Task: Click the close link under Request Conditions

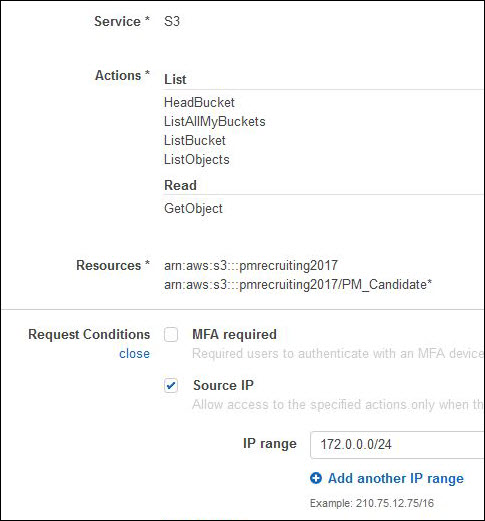Action: click(134, 354)
